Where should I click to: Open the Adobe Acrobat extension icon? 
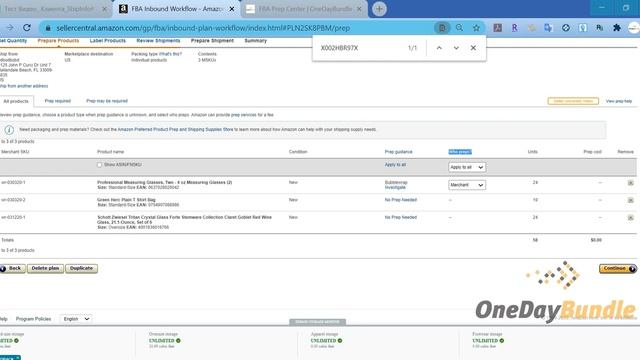coord(498,28)
